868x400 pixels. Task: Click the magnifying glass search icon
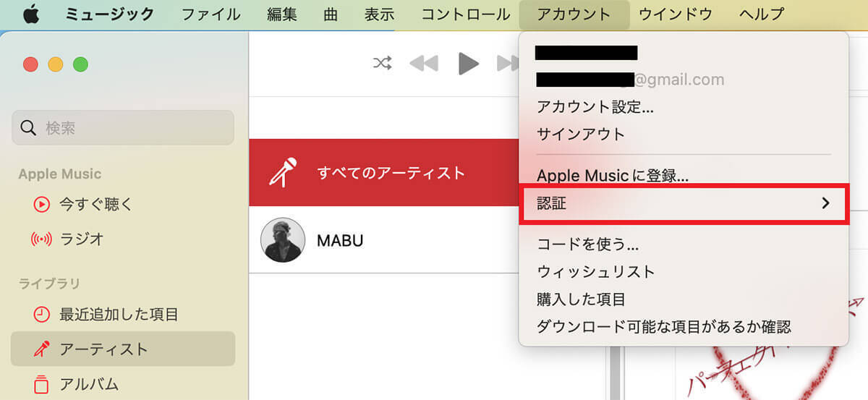[28, 128]
